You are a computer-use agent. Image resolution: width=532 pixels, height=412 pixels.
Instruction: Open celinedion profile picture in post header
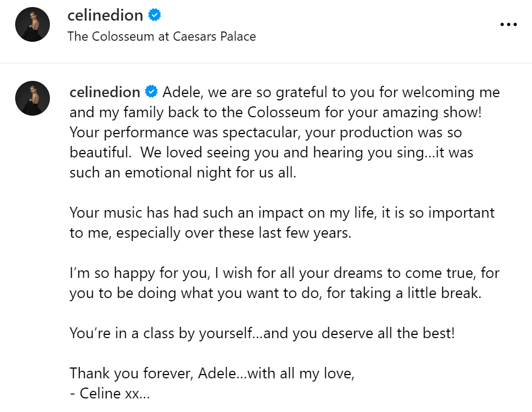(33, 24)
